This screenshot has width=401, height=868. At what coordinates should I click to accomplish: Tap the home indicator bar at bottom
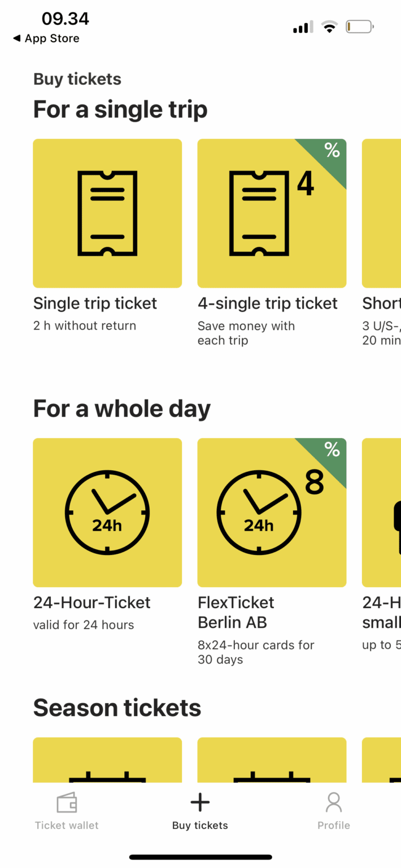point(200,857)
